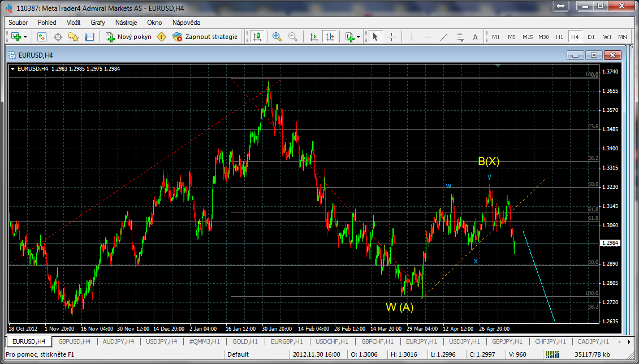Switch to MN timeframe

tap(622, 37)
